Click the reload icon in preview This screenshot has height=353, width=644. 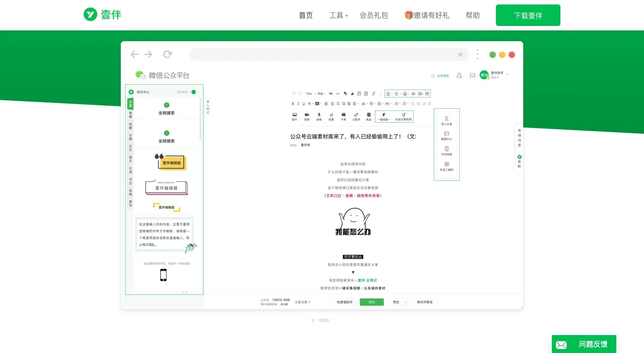click(168, 54)
